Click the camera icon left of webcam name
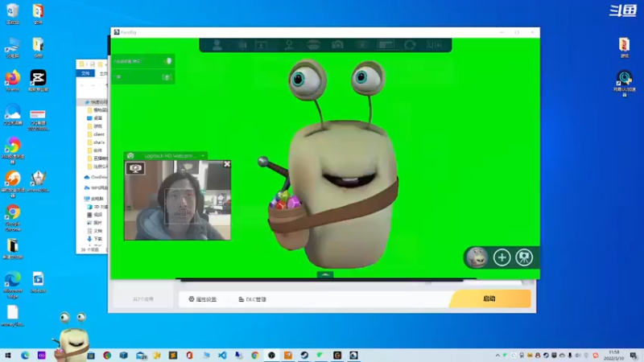Image resolution: width=644 pixels, height=362 pixels. 130,156
